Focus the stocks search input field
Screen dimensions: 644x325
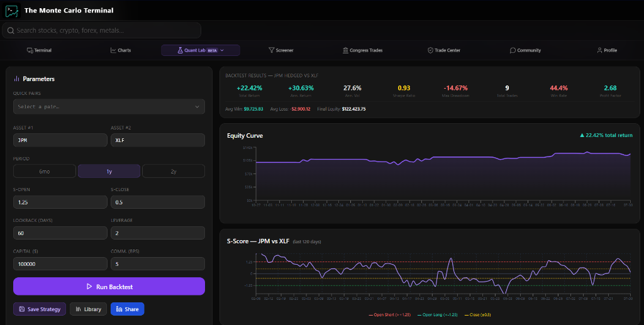click(101, 30)
